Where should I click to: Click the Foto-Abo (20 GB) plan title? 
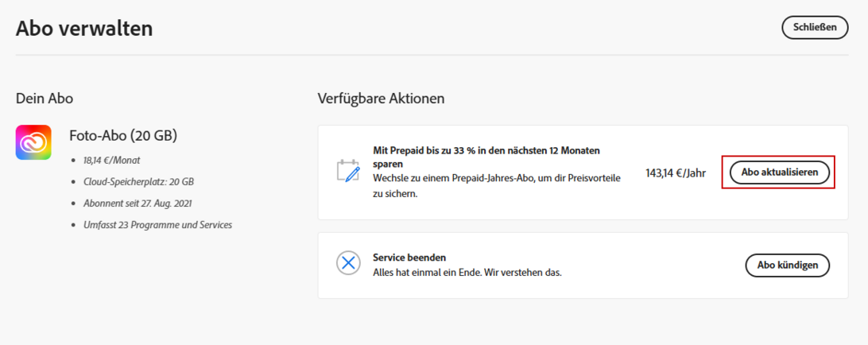point(123,134)
